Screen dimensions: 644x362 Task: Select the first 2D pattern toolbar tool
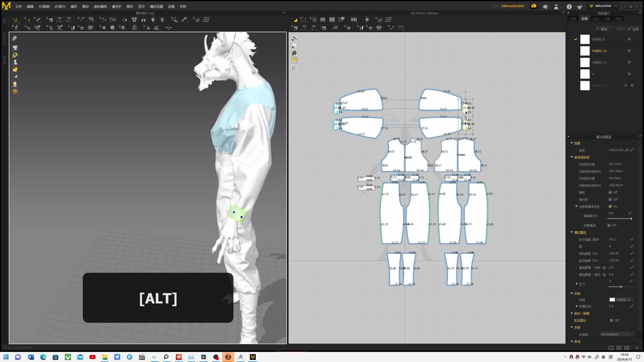click(295, 20)
